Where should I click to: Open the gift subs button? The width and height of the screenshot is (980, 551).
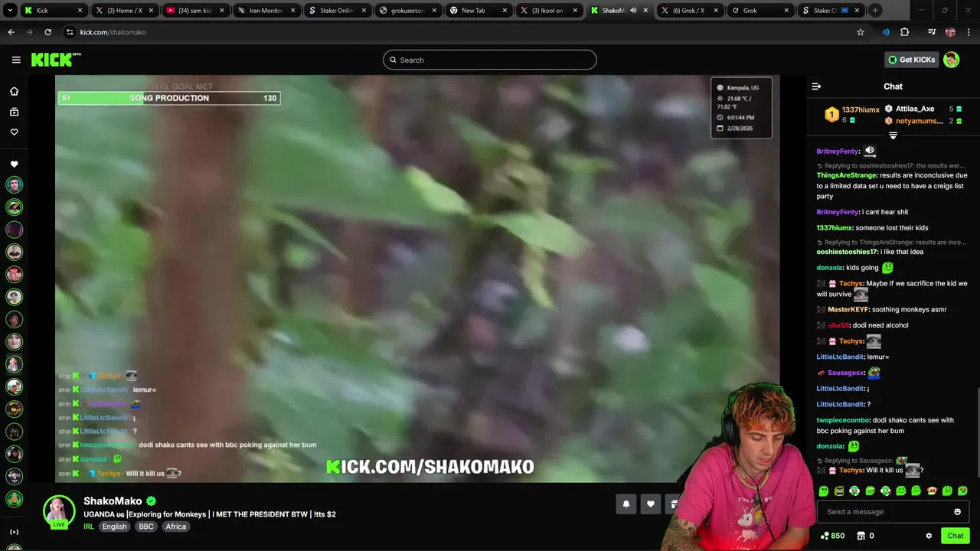(672, 504)
